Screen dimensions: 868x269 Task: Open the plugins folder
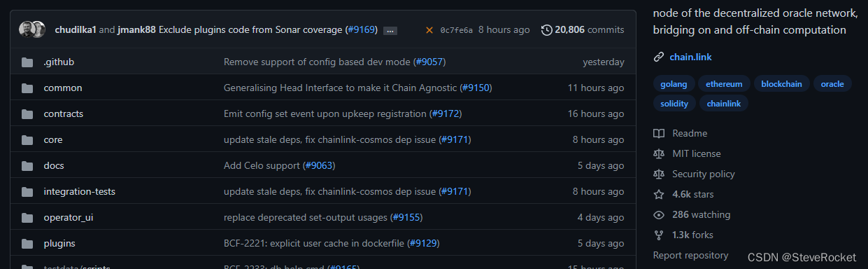[59, 243]
